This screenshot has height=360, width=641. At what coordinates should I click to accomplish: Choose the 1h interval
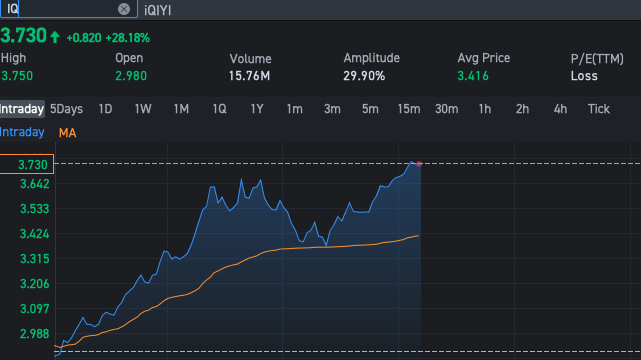pyautogui.click(x=484, y=109)
